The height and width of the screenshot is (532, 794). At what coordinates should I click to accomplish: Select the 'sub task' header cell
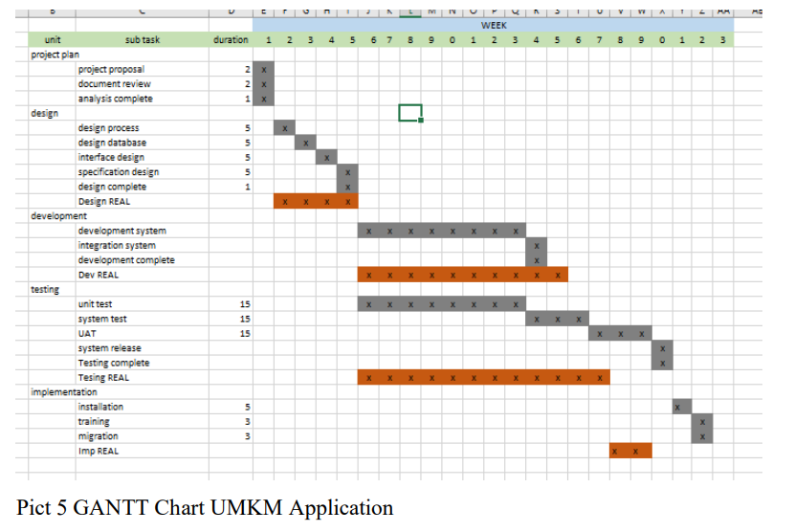[x=143, y=39]
